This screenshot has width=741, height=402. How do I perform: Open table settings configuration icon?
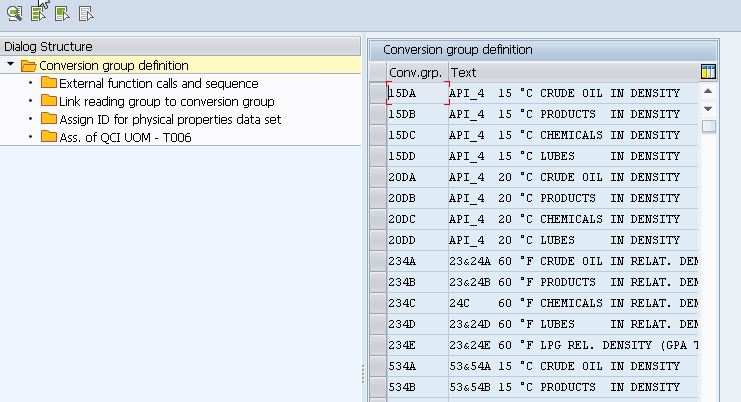(708, 72)
